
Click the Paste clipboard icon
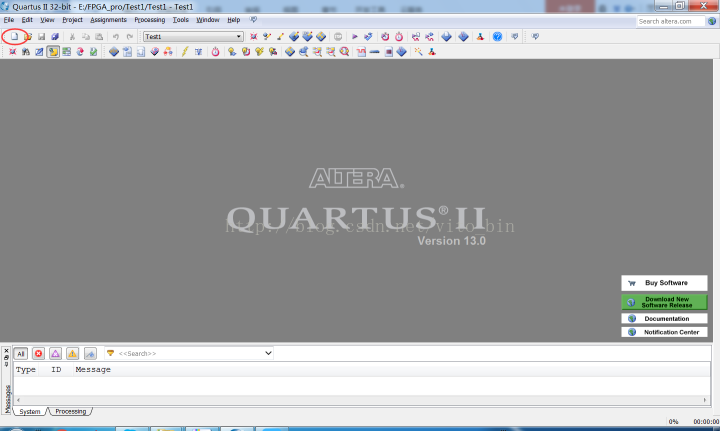click(99, 36)
